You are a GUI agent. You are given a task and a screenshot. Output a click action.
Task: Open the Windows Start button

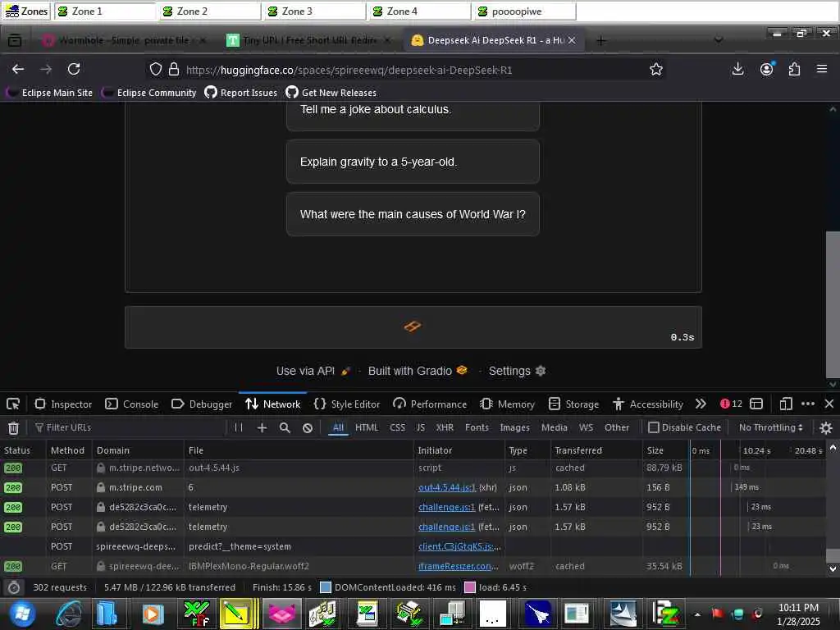pos(22,614)
